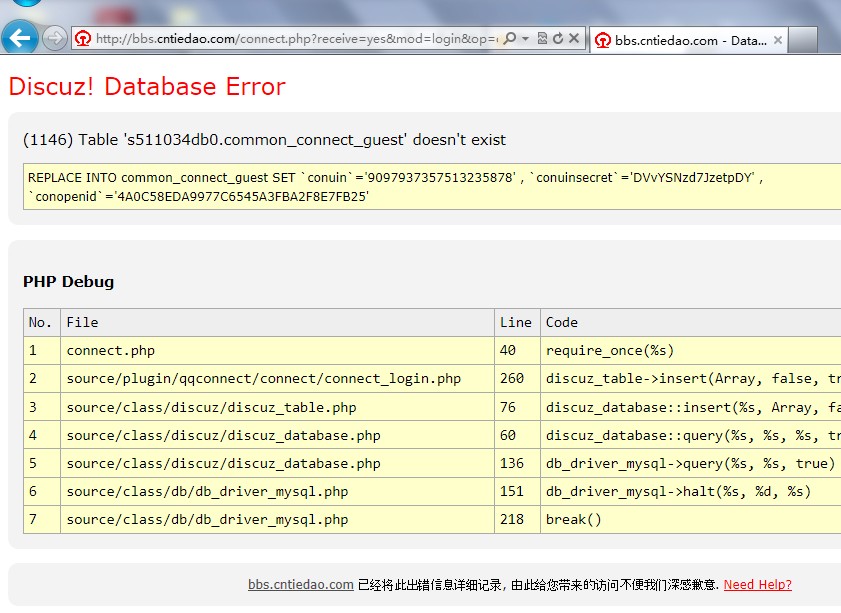Screen dimensions: 841x613
Task: Select discuz_database.php cell in row 4
Action: tap(277, 435)
